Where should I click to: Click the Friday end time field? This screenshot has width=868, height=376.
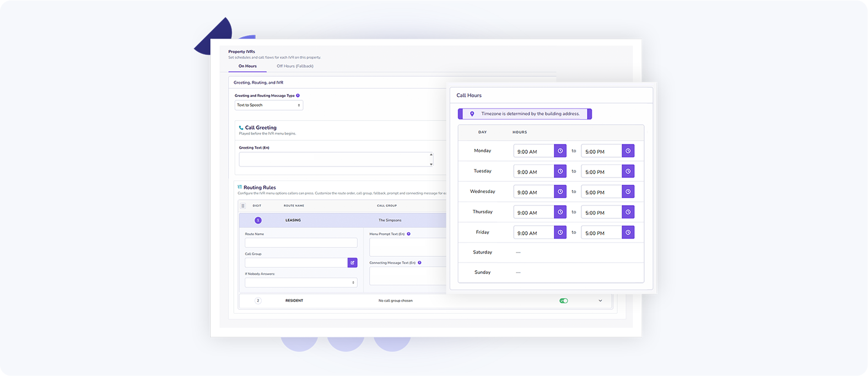coord(601,233)
